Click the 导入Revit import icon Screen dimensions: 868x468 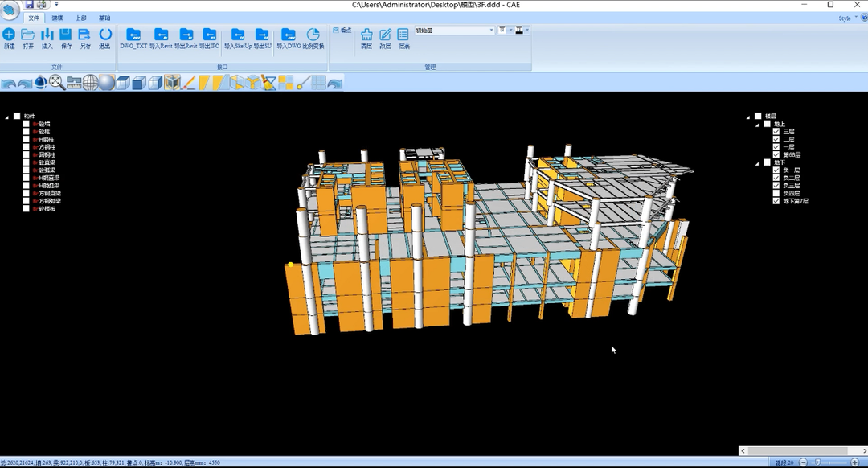pos(161,37)
